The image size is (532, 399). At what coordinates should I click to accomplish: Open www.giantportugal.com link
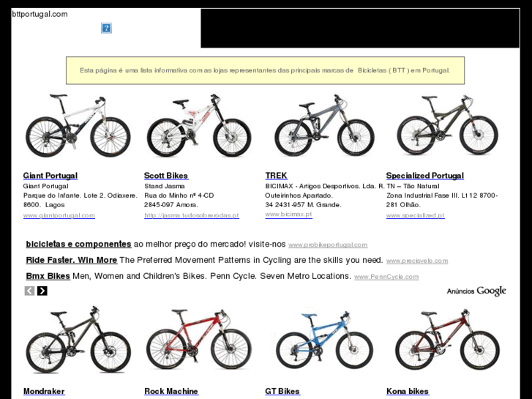[59, 215]
